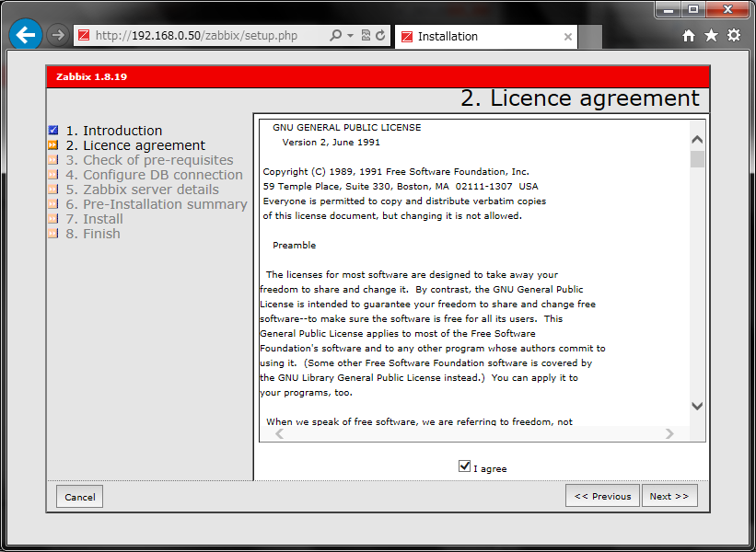Open Favorites with the star icon
This screenshot has width=756, height=552.
(x=711, y=35)
